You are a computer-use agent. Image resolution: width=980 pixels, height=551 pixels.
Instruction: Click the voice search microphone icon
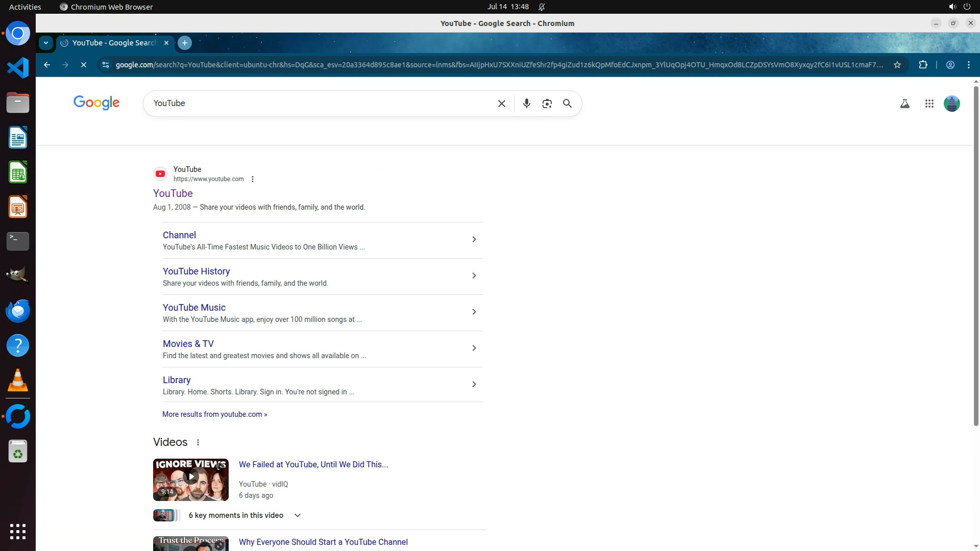(526, 104)
